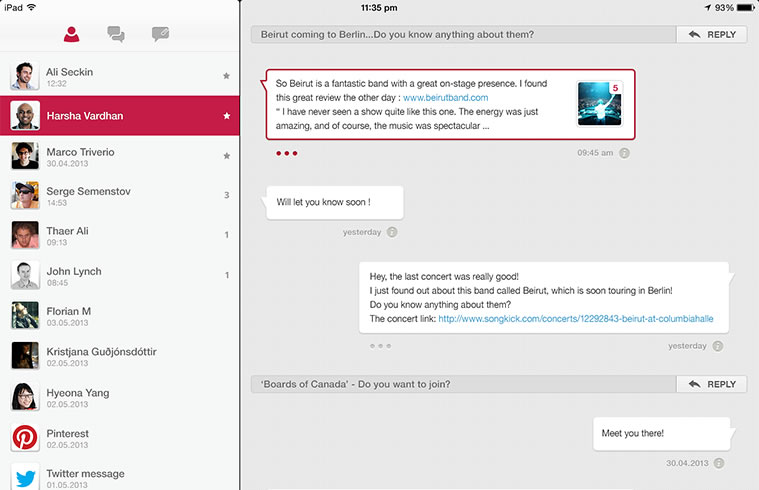
Task: Unstar Marco Triverio contact
Action: coord(226,156)
